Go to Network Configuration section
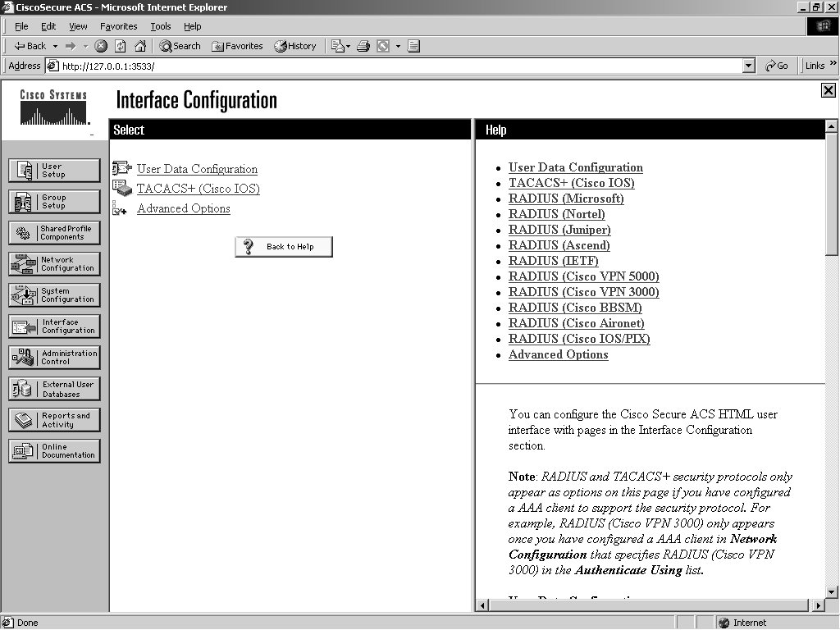840x630 pixels. tap(54, 263)
